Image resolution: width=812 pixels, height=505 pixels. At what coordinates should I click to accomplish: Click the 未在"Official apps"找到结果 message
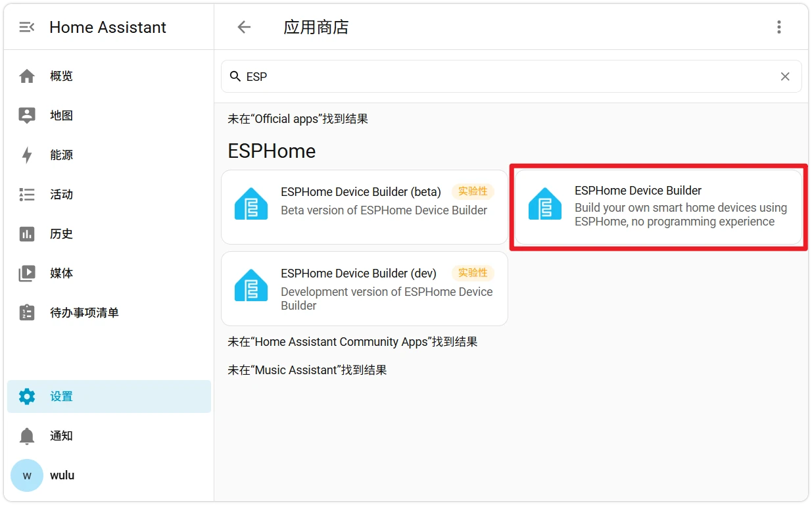(x=298, y=119)
